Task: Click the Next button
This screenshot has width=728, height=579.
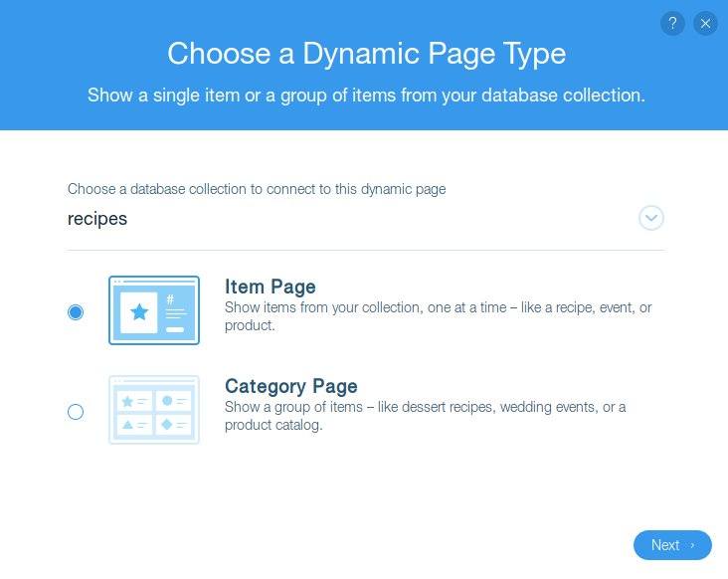Action: coord(672,545)
